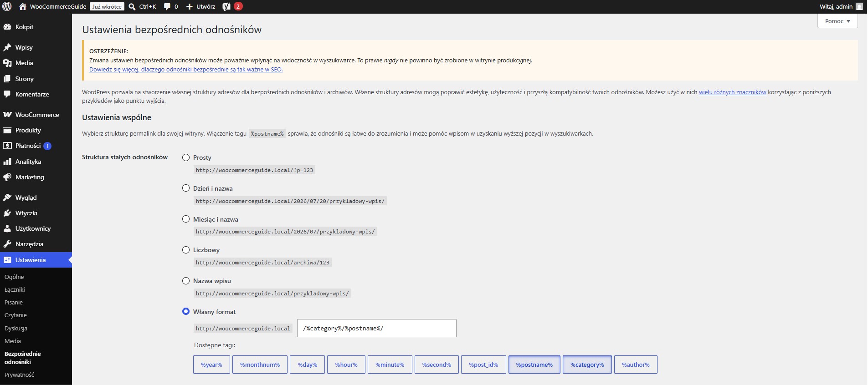Click the Wpisy pin icon
This screenshot has width=868, height=385.
click(7, 47)
